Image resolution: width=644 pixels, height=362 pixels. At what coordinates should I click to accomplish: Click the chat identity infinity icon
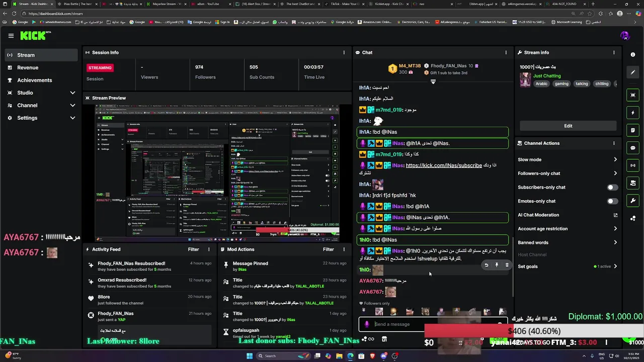[371, 339]
